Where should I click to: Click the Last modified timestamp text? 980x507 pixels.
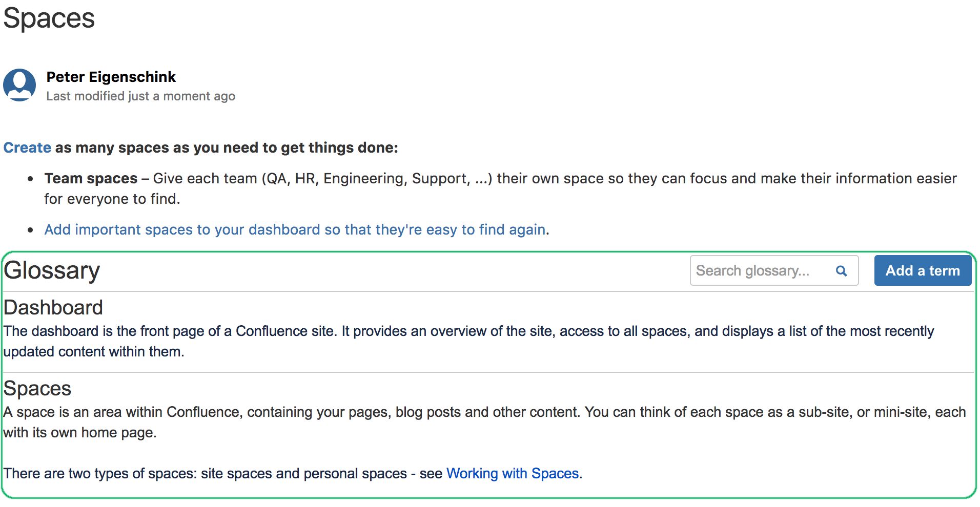pos(140,96)
